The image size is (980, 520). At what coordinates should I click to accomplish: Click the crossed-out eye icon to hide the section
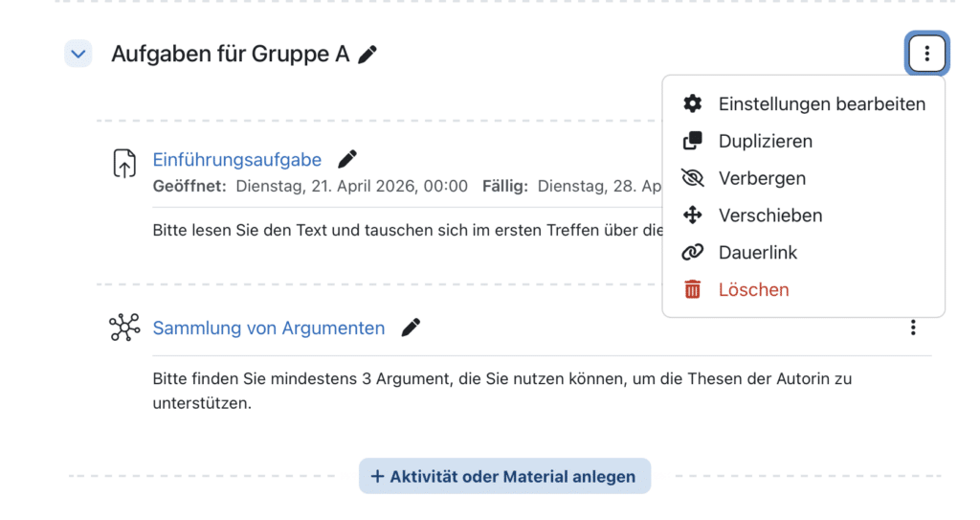tap(692, 178)
